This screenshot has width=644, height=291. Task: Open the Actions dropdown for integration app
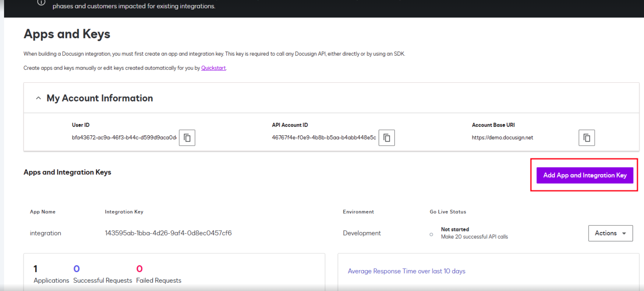click(x=610, y=233)
